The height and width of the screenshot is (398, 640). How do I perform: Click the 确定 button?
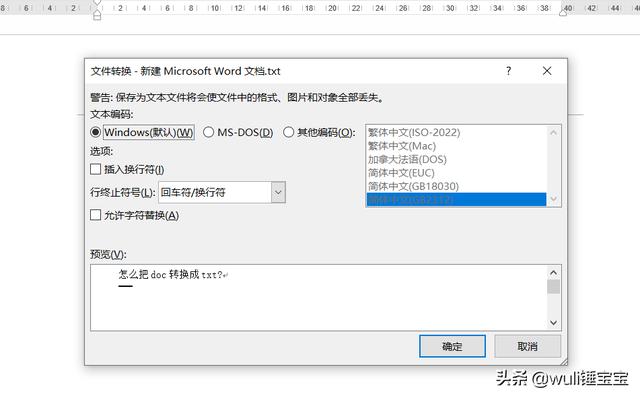tap(452, 346)
